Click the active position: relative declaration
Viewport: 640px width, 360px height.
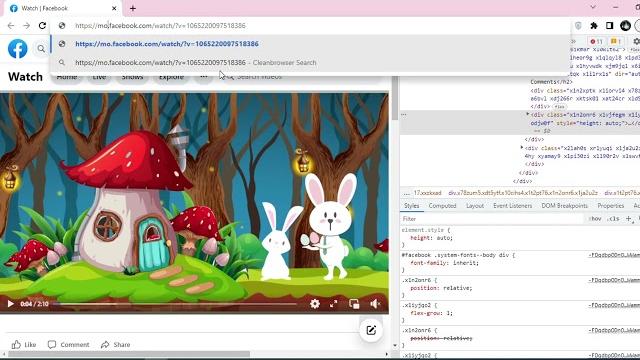(441, 288)
